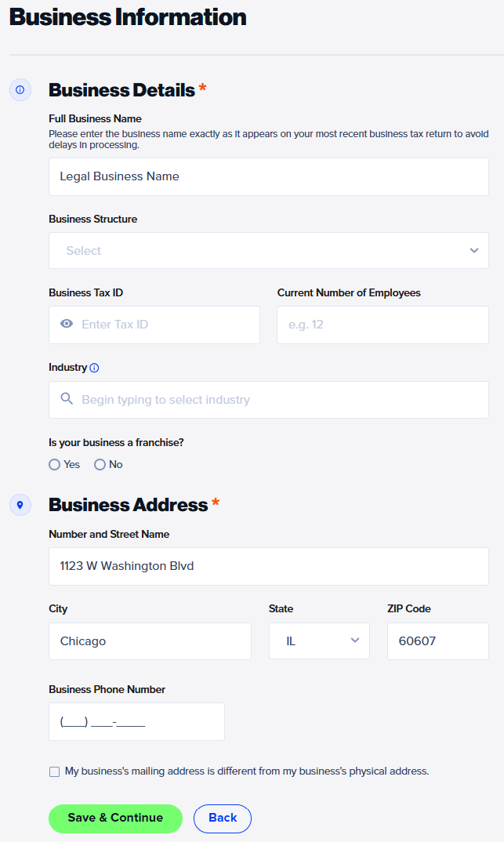
Task: Click the info icon next to Industry label
Action: tap(94, 367)
